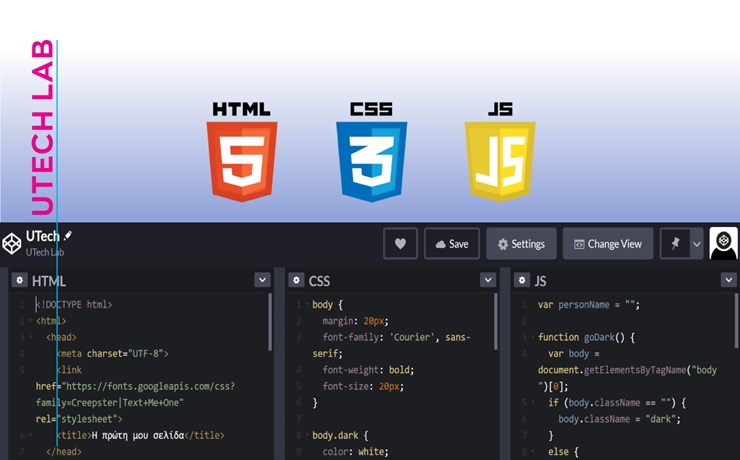Viewport: 740px width, 460px height.
Task: Click the var personName line in JS
Action: click(589, 305)
